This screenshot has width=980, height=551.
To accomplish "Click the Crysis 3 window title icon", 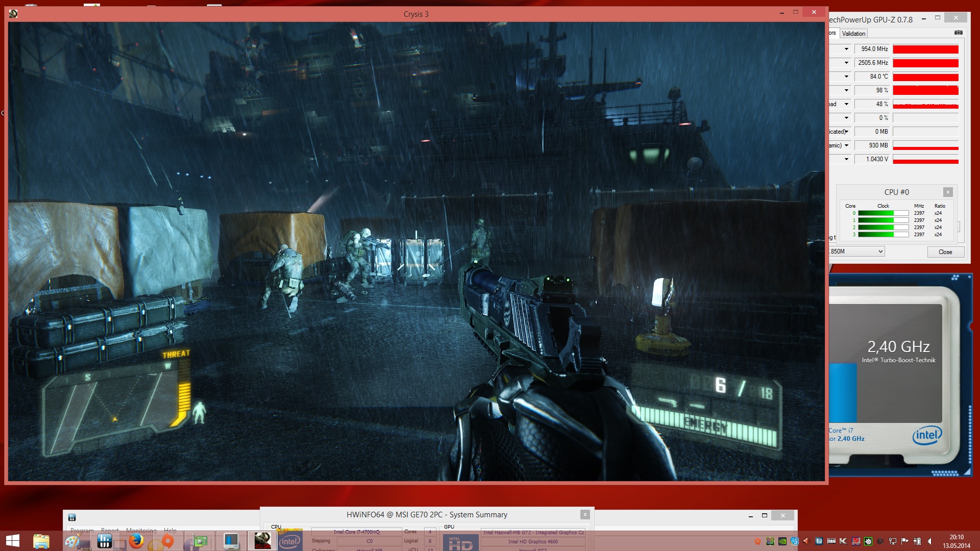I will [x=13, y=14].
